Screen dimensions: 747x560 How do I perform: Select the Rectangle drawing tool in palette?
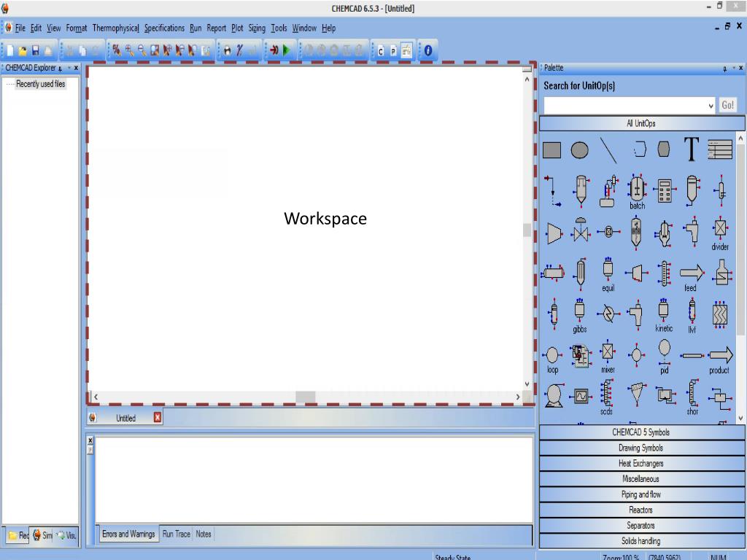click(x=551, y=150)
